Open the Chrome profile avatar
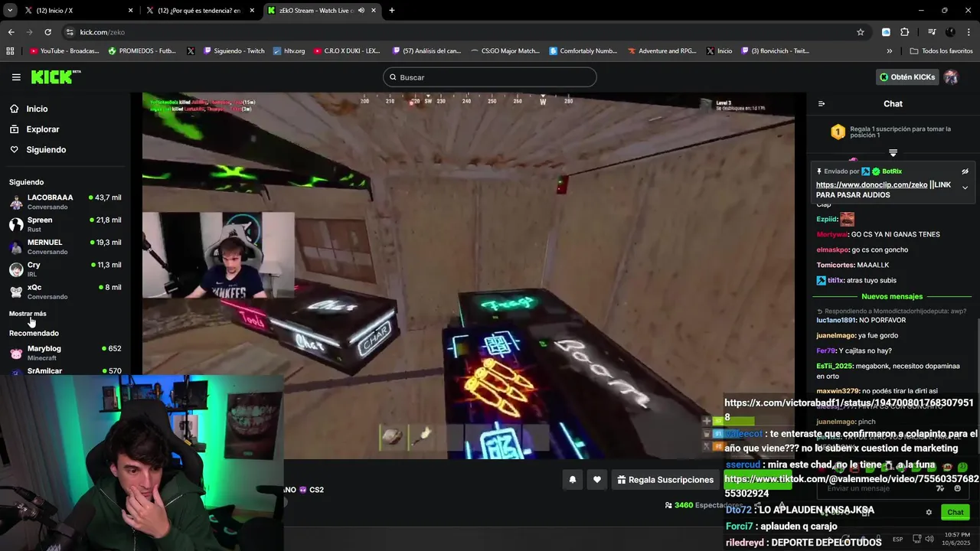 tap(950, 32)
